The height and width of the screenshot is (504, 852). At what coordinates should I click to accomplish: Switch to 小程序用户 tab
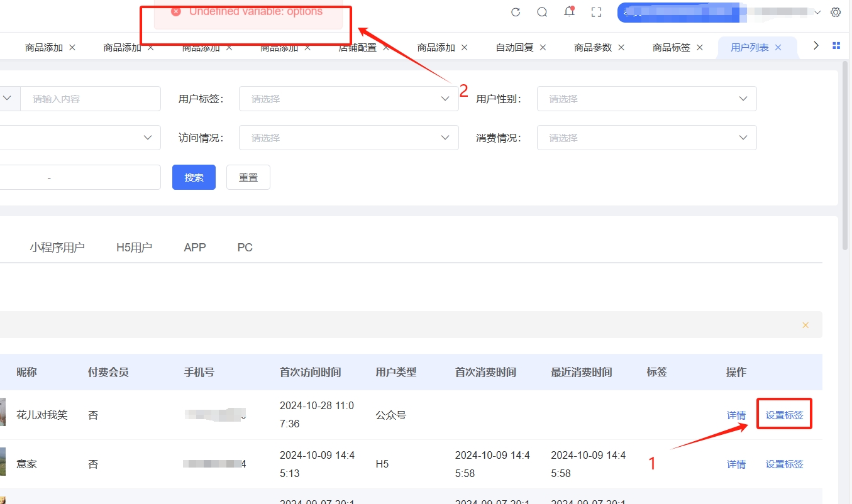click(57, 248)
